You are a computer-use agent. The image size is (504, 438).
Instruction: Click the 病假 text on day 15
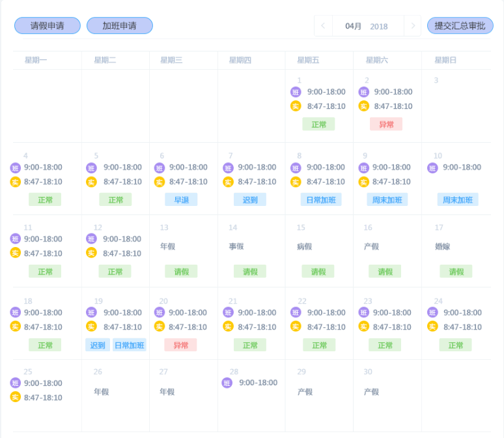click(x=304, y=246)
